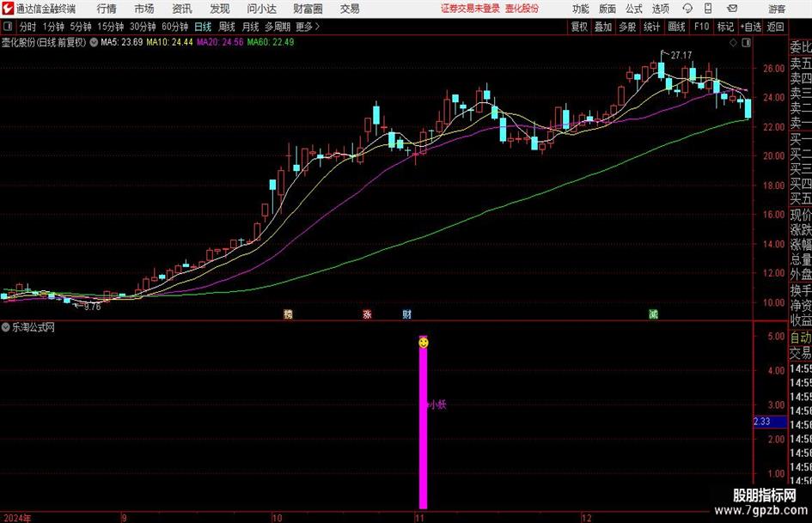Click the mobile phone icon
812x523 pixels.
708,9
